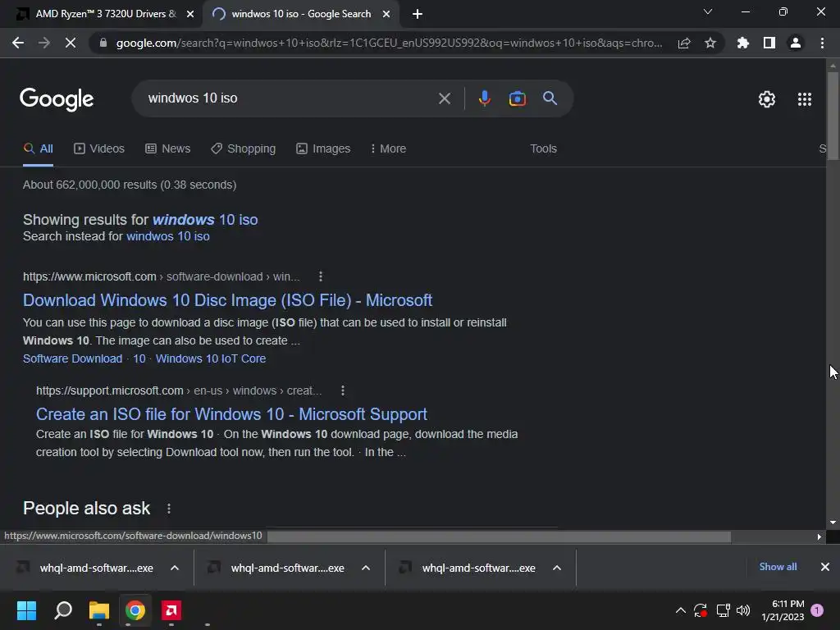
Task: Open the Software Download sitelink
Action: (x=72, y=359)
